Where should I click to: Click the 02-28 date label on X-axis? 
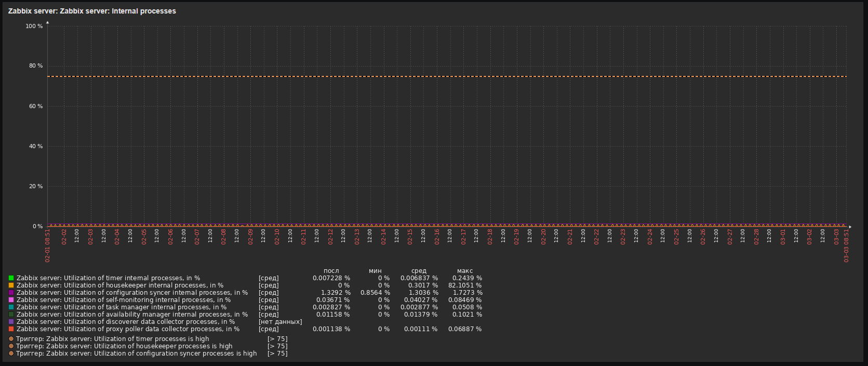coord(756,237)
